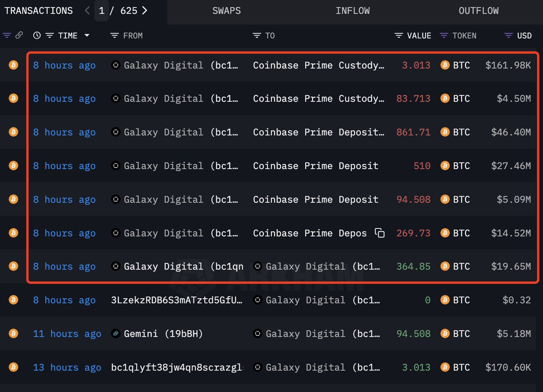Click the Galaxy Digital icon on the 364.85 row sender
This screenshot has height=392, width=543.
(x=115, y=266)
